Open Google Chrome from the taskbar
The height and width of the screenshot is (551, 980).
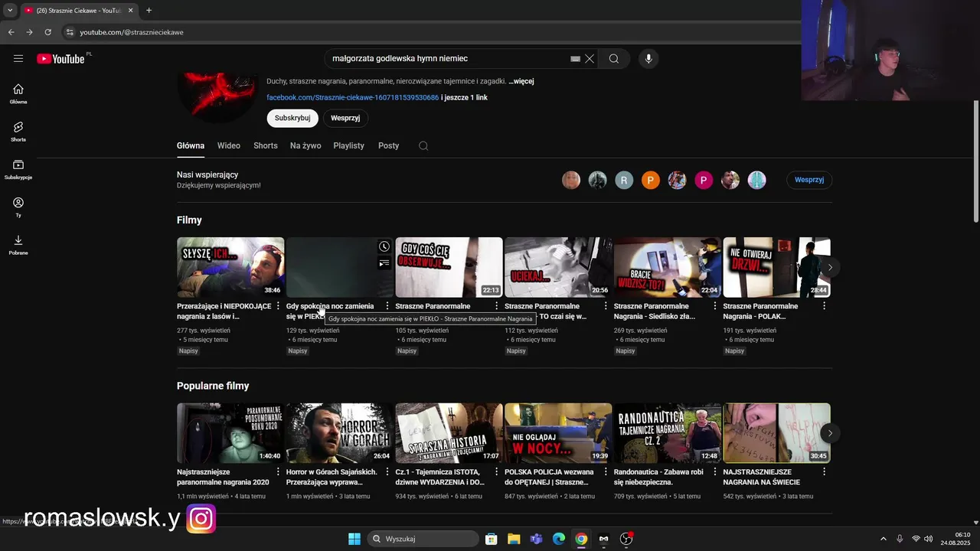coord(581,539)
